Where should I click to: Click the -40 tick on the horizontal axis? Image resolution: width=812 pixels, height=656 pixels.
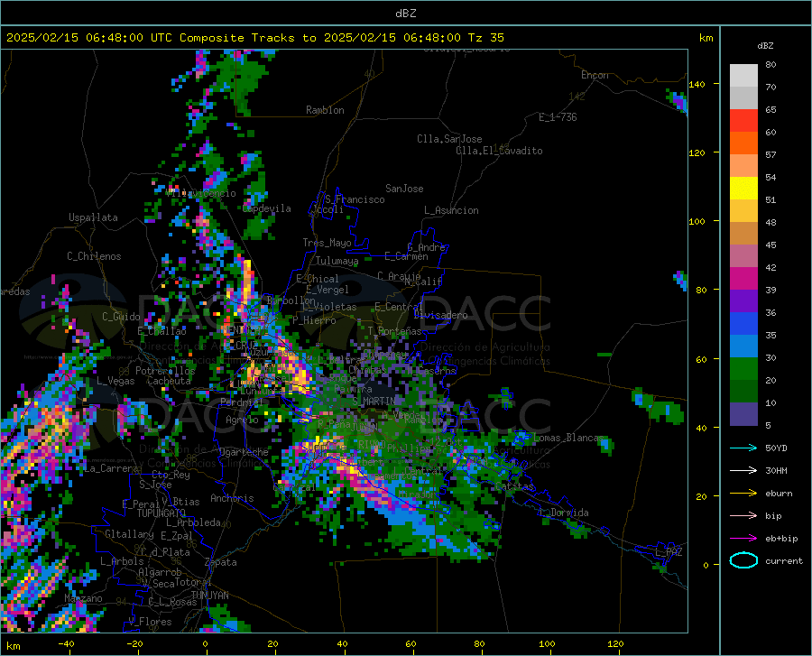tap(66, 643)
